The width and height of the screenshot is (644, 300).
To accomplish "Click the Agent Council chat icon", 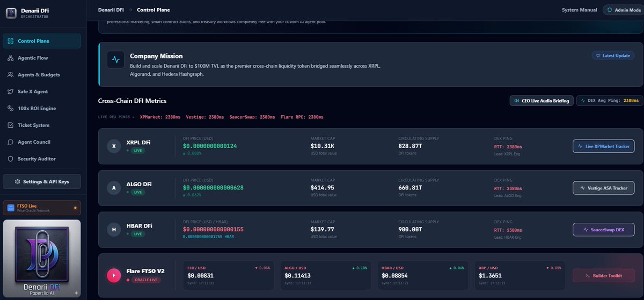I will (x=11, y=142).
